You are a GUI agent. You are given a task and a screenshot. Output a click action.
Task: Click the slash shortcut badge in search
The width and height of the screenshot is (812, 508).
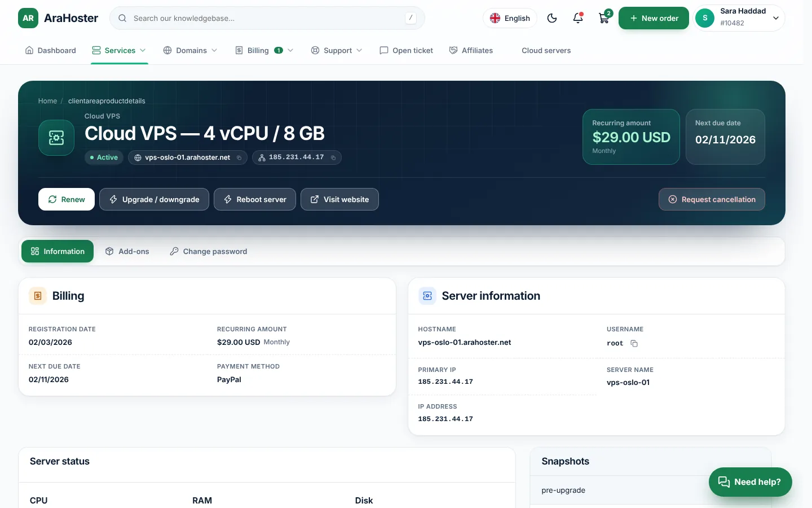pyautogui.click(x=411, y=18)
